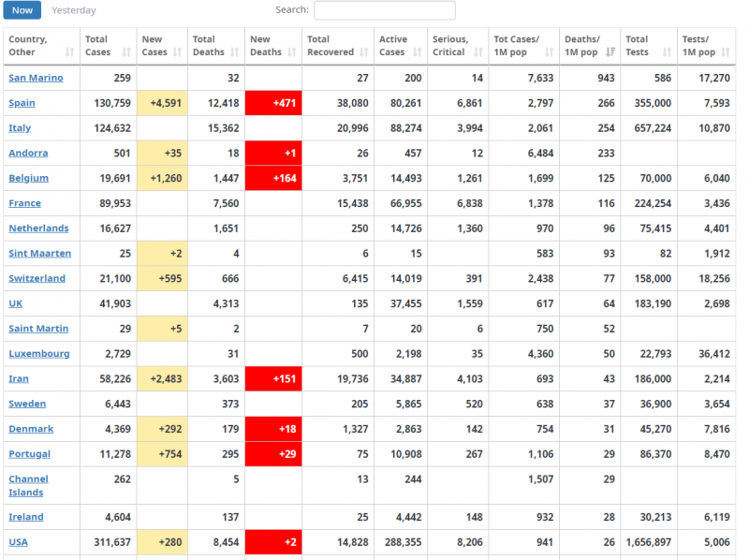749x560 pixels.
Task: Open the San Marino country link
Action: 34,78
